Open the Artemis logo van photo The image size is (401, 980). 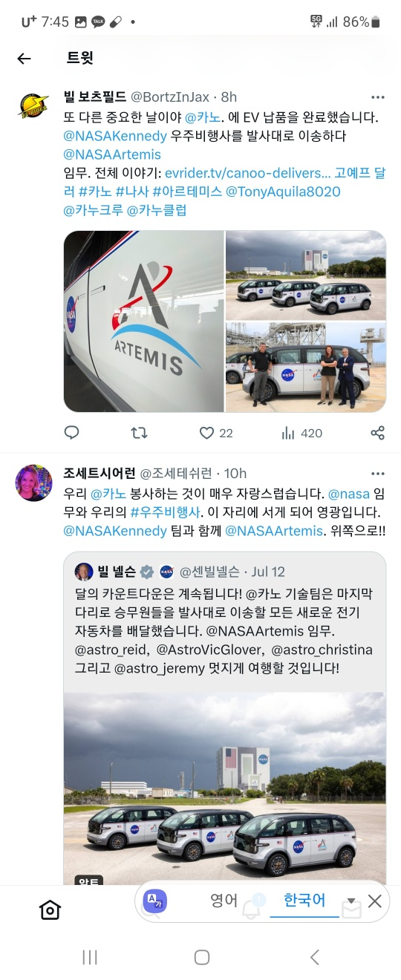143,321
